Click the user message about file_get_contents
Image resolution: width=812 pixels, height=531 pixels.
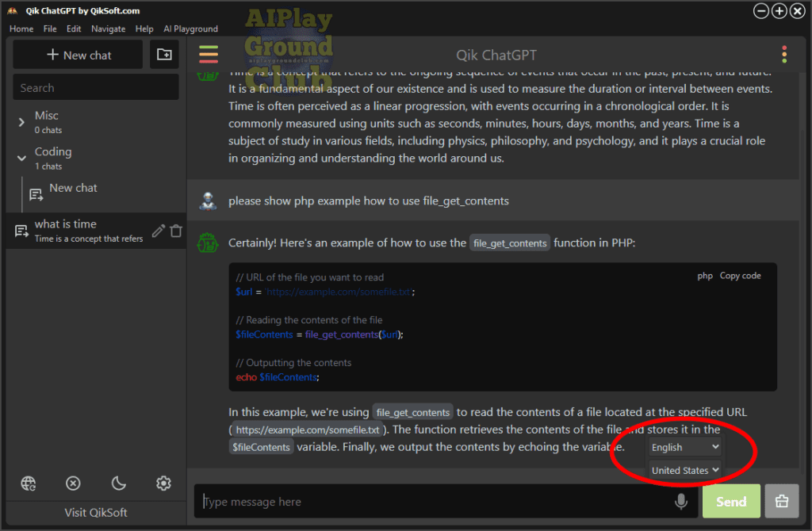[369, 201]
